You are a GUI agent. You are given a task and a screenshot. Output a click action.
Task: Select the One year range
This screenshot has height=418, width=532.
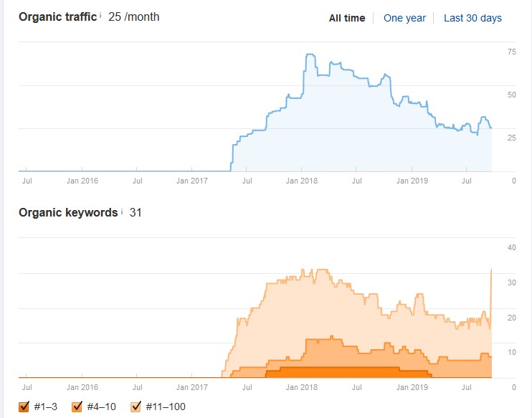(404, 18)
